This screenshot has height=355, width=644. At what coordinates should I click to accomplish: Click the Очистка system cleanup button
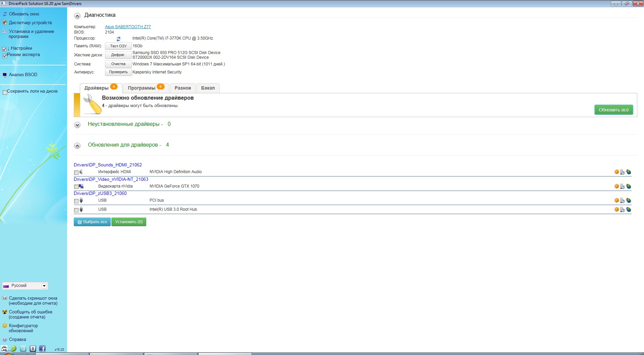tap(118, 64)
